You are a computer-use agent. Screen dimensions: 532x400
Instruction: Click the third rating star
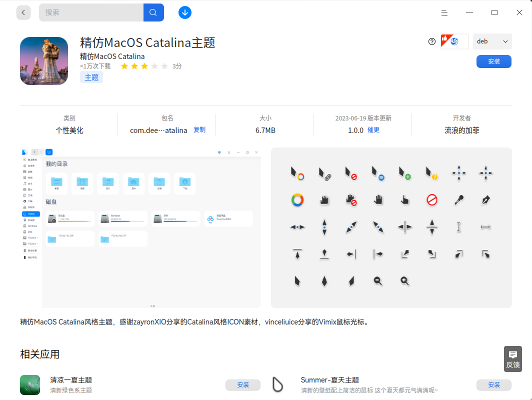[144, 66]
